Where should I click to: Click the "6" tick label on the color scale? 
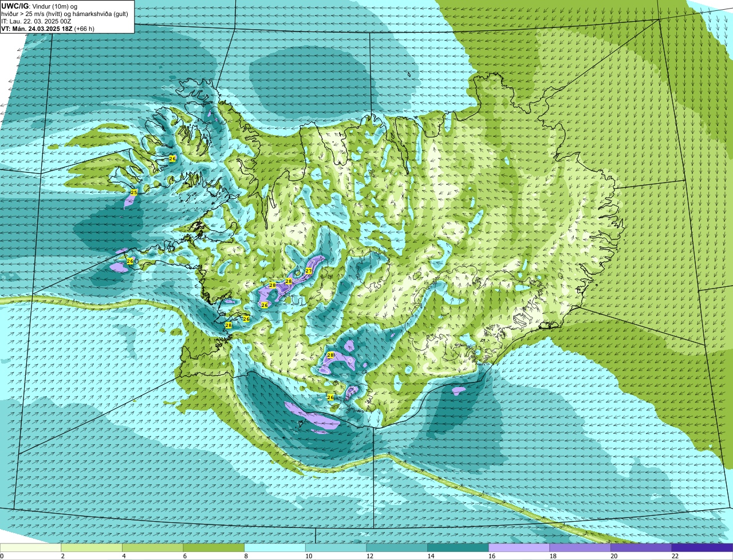click(x=185, y=556)
